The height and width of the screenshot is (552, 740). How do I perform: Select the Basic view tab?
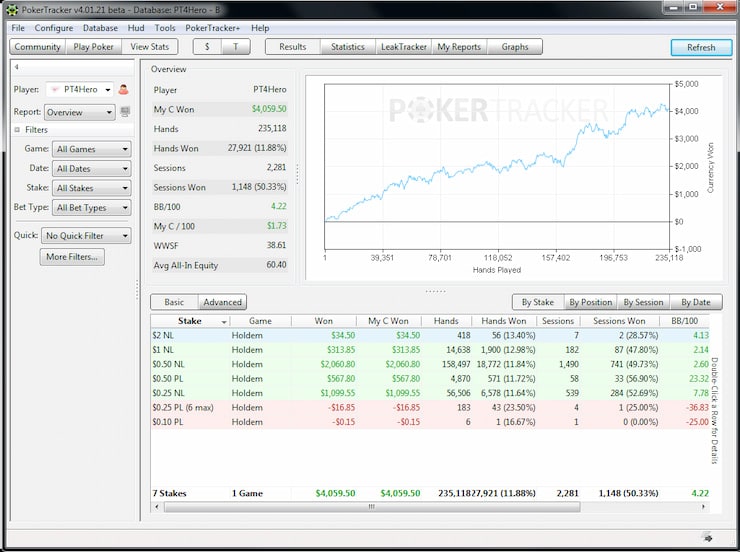pyautogui.click(x=174, y=302)
